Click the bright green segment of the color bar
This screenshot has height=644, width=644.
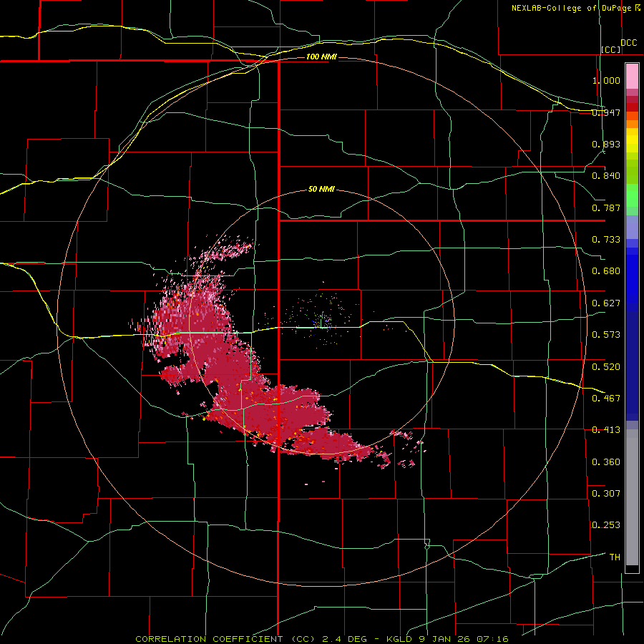click(x=632, y=195)
